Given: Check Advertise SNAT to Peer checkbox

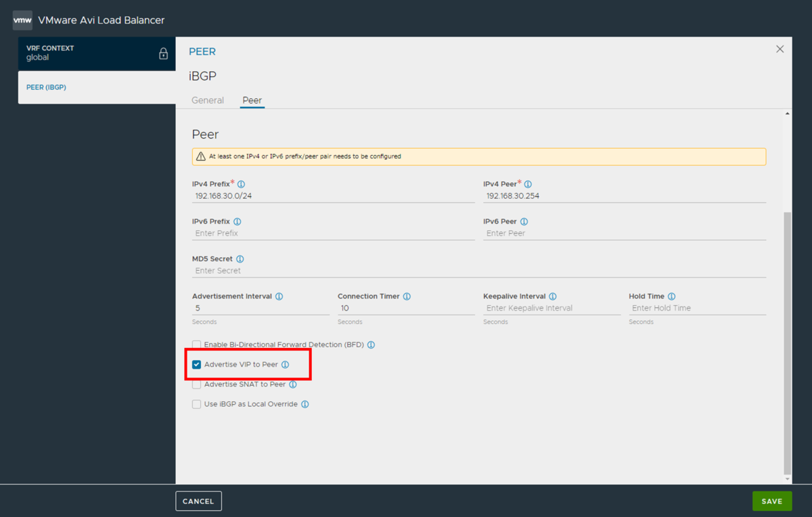Looking at the screenshot, I should (196, 384).
